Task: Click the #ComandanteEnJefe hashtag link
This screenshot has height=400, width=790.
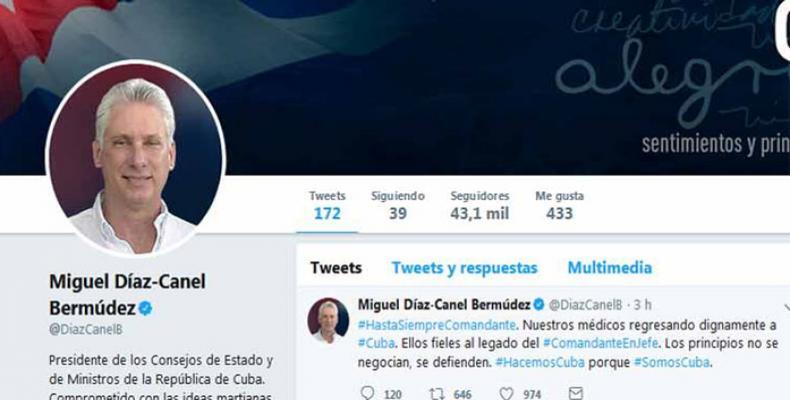Action: pos(601,344)
